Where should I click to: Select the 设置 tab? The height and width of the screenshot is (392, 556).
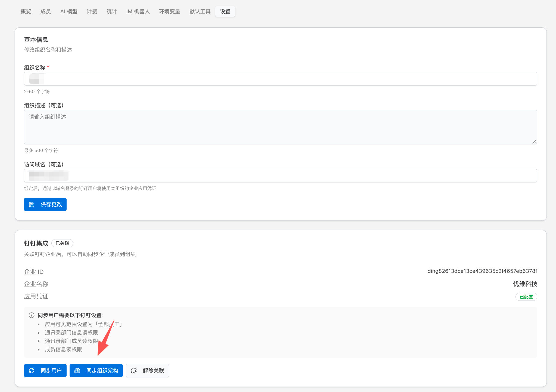coord(225,11)
